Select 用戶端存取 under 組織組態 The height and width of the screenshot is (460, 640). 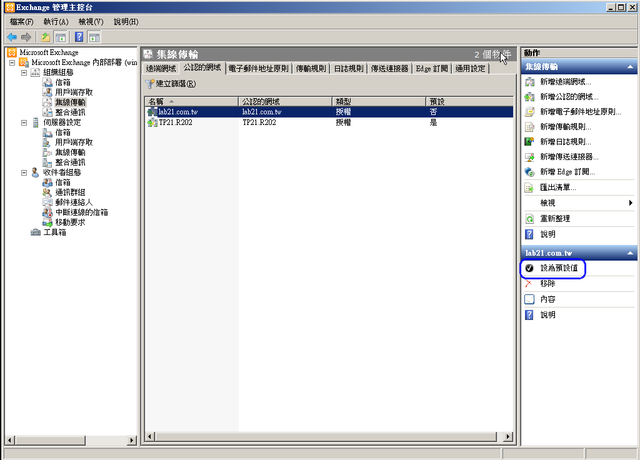click(x=74, y=92)
